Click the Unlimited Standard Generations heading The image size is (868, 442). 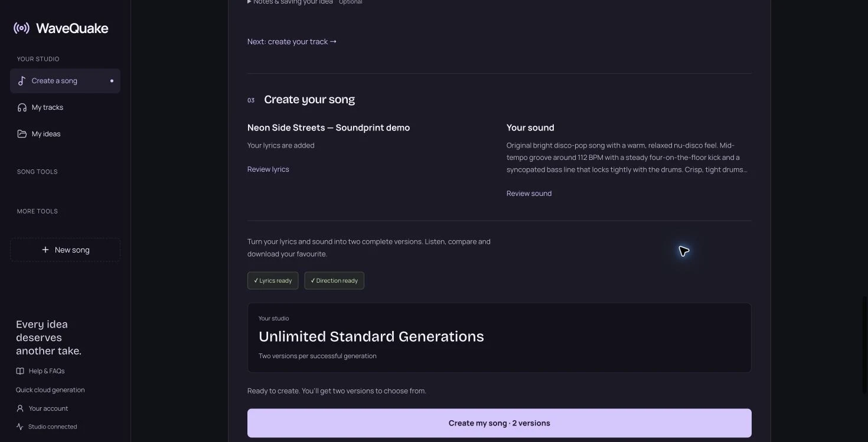pyautogui.click(x=371, y=336)
